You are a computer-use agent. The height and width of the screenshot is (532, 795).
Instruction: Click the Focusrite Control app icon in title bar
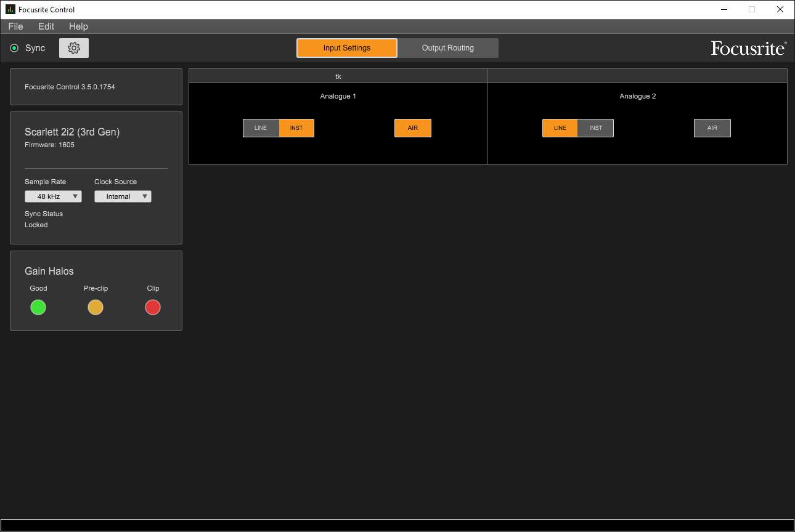(x=10, y=10)
